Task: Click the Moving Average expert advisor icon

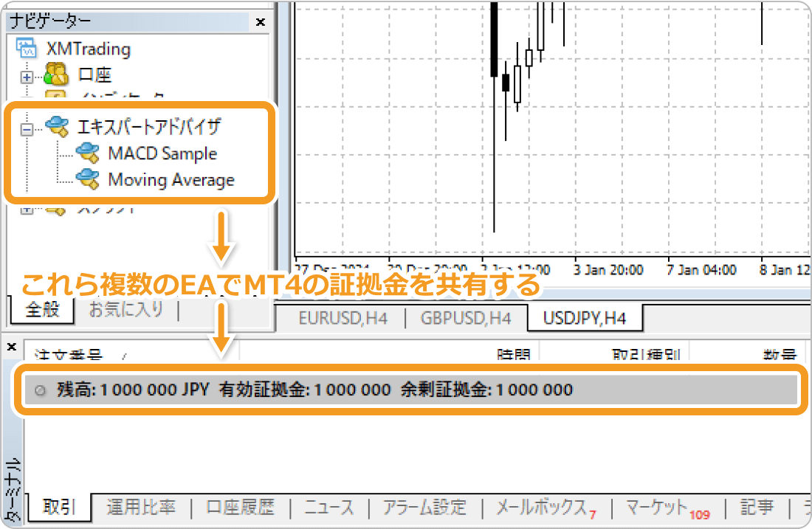Action: pyautogui.click(x=88, y=179)
